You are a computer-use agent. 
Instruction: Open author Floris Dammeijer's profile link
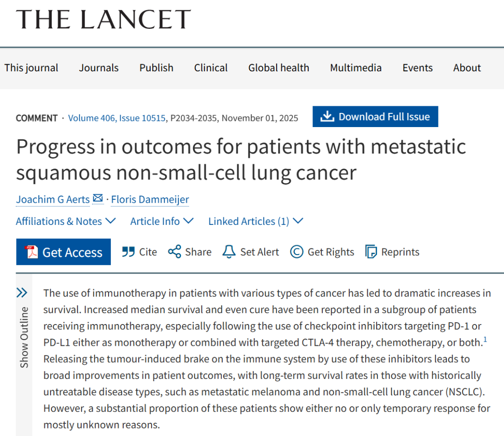point(150,199)
